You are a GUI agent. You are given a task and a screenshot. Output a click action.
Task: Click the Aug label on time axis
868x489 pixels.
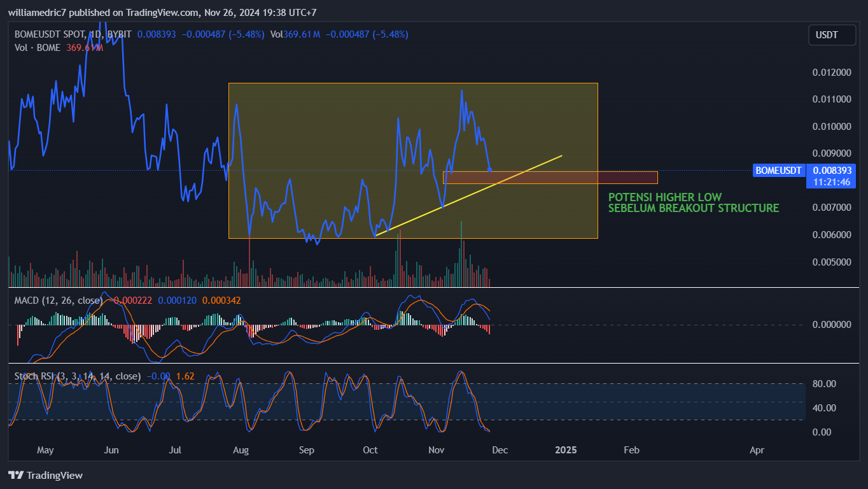coord(241,450)
